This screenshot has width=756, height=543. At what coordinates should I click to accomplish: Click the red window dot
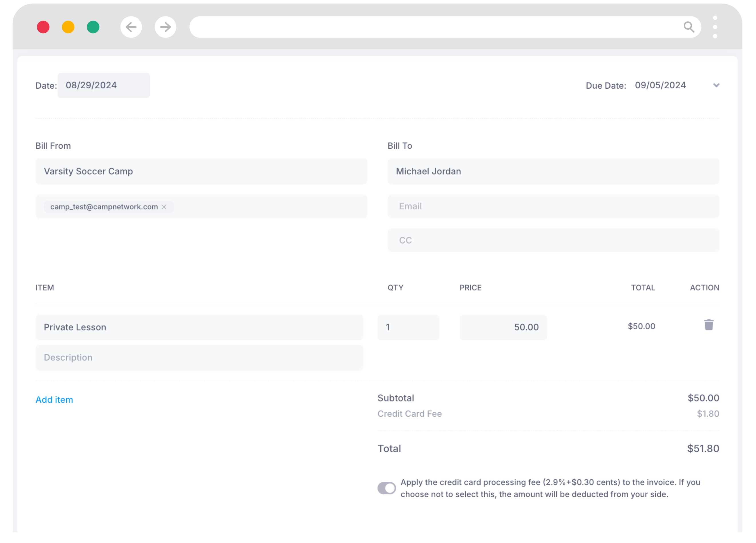(x=43, y=27)
